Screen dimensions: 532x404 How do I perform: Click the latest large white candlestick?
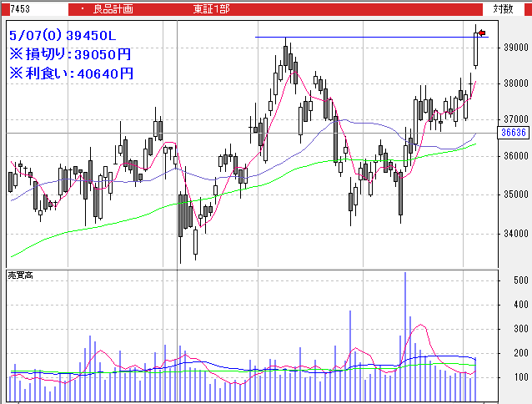476,50
